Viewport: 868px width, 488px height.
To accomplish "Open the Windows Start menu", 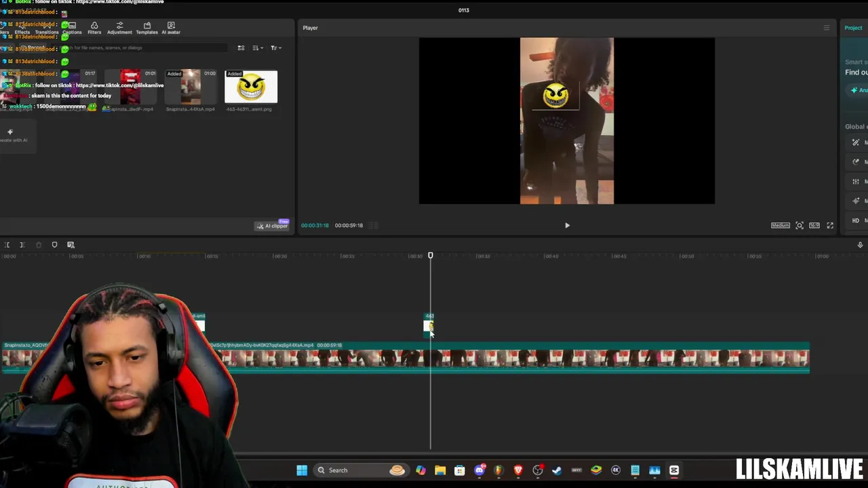I will 302,470.
